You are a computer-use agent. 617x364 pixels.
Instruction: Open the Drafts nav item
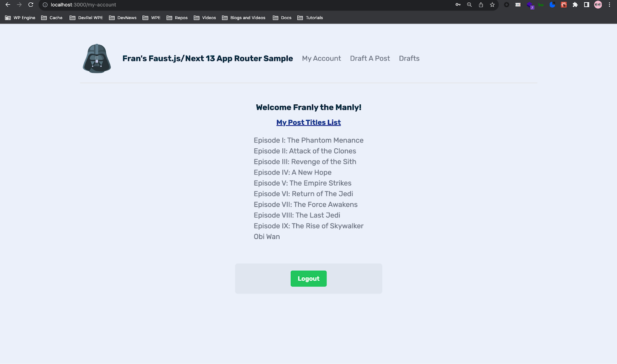point(409,59)
